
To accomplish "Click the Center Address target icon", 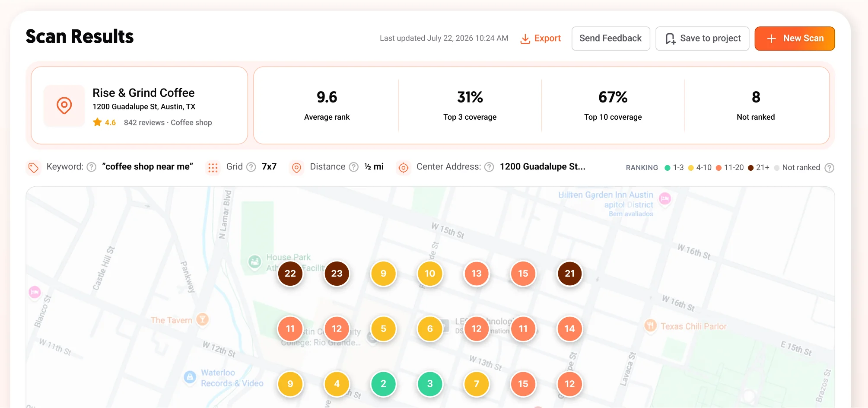I will point(403,167).
